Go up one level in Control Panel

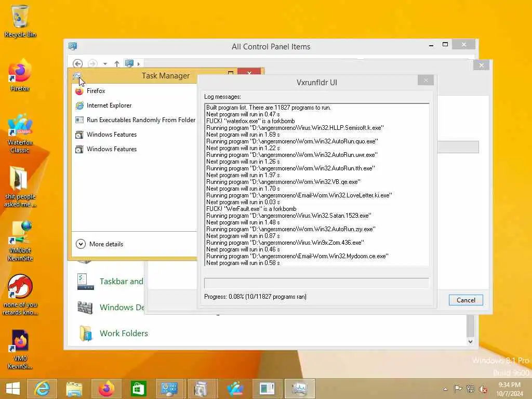(x=117, y=63)
